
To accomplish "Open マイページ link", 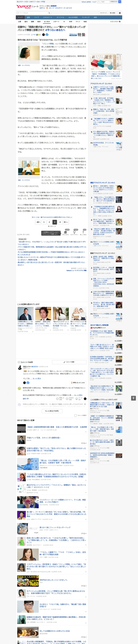I will coord(103,13).
